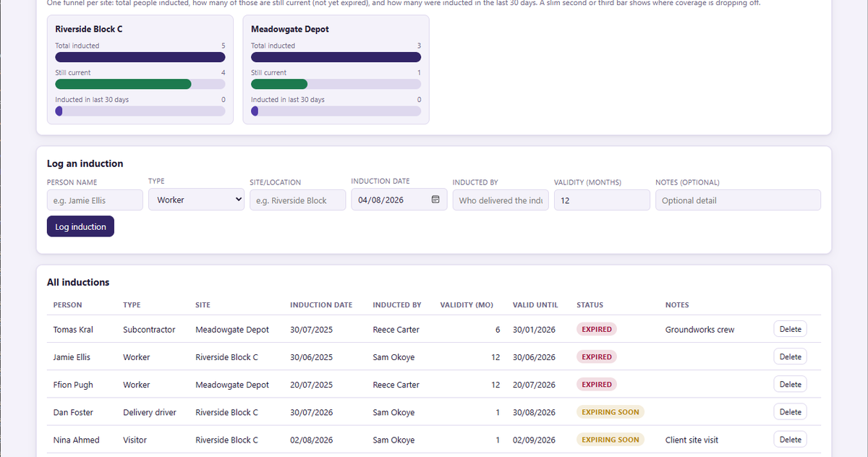Click the Log induction button
This screenshot has height=457, width=868.
[x=80, y=226]
